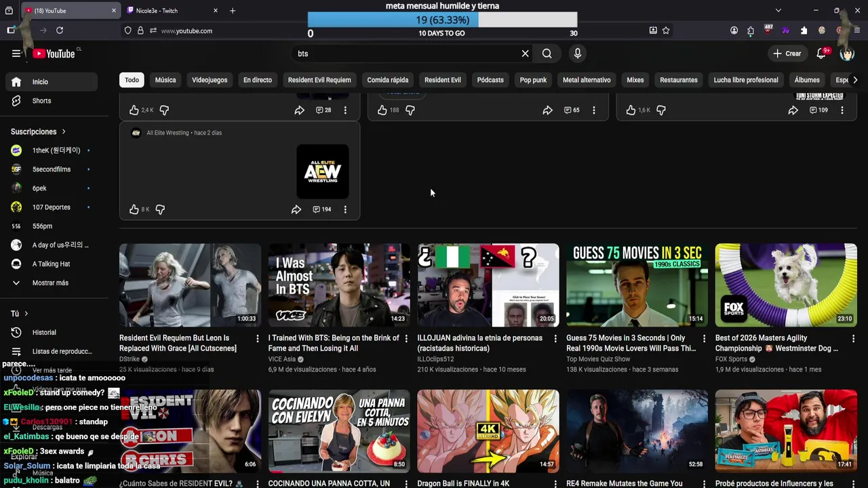
Task: Start voice search with the microphone
Action: 577,54
